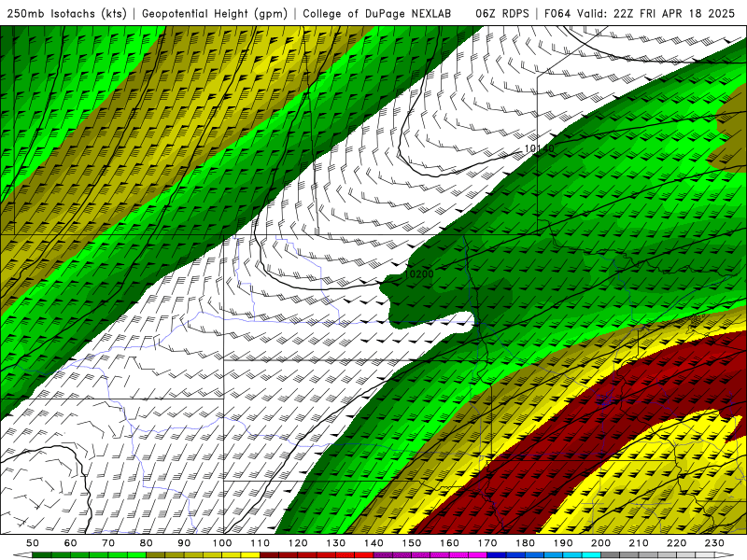Click the bright yellow swatch just before 110
The image size is (747, 560).
point(250,555)
